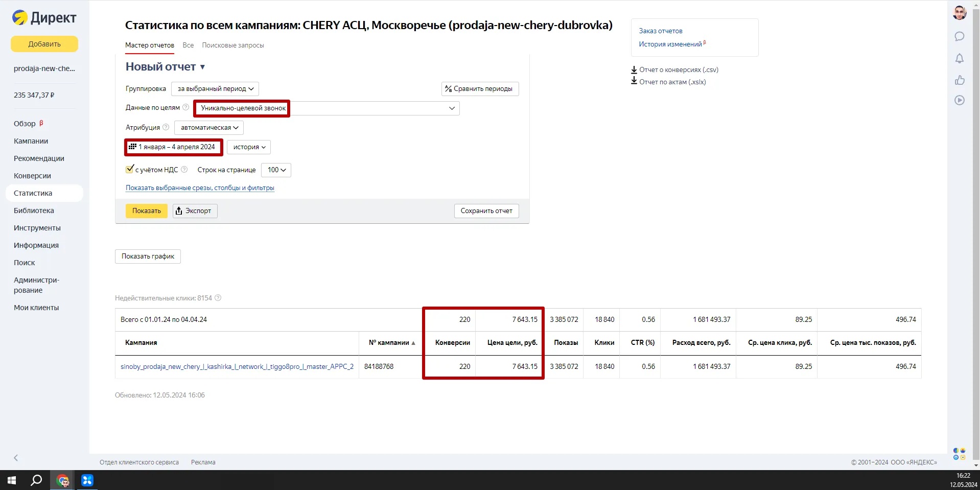
Task: Download 'Отчет о конверсиях (.csv)' link
Action: click(678, 70)
